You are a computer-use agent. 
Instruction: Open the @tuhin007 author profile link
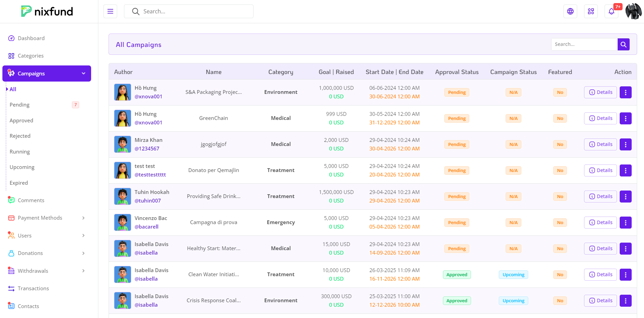(148, 201)
